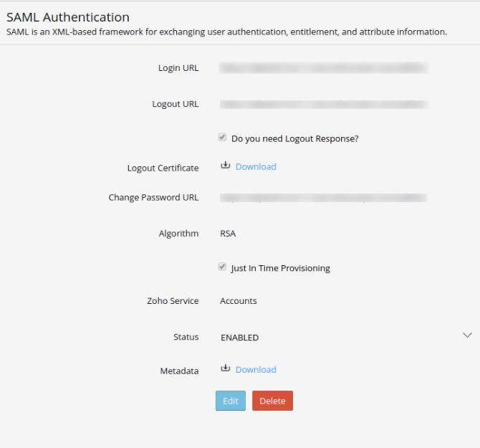Open the Metadata Download link
The image size is (480, 448).
(256, 370)
